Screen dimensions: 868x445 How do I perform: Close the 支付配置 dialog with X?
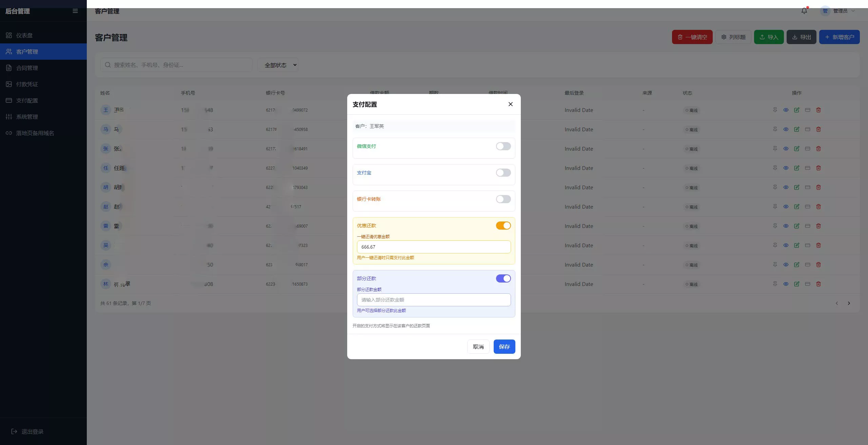[x=510, y=104]
